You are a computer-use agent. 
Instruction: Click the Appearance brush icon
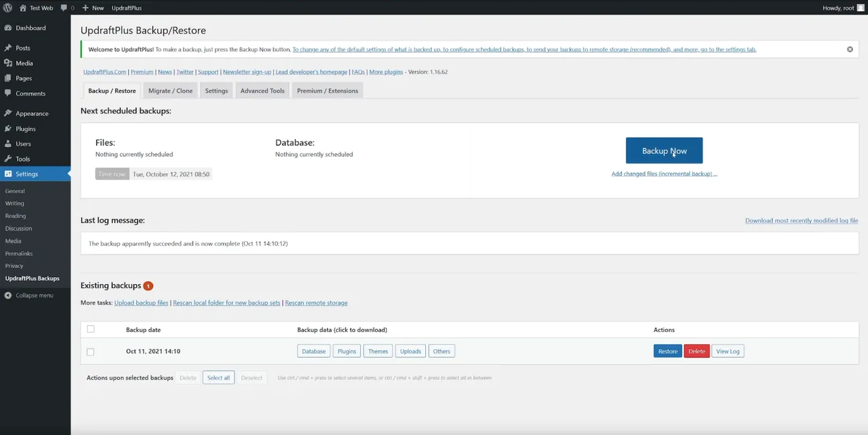(x=8, y=114)
